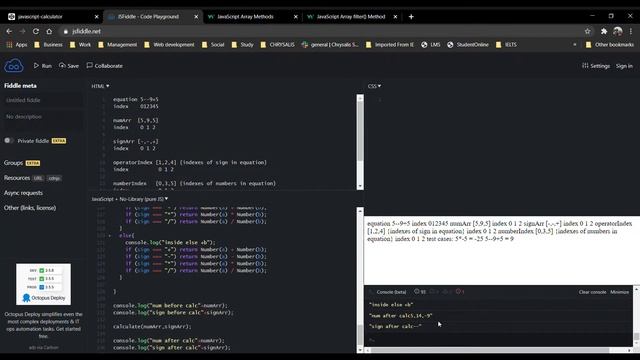The image size is (640, 360).
Task: Open the Apps bookmark shortcut
Action: [x=17, y=44]
